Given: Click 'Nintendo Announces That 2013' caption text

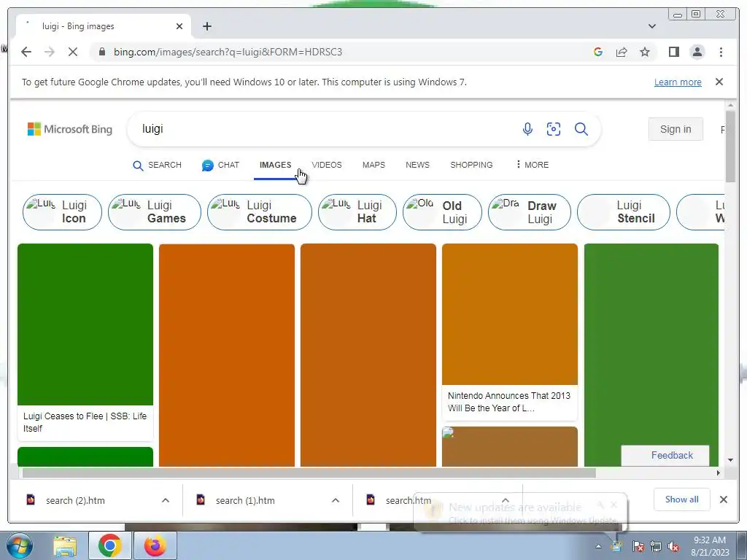Looking at the screenshot, I should pyautogui.click(x=508, y=402).
